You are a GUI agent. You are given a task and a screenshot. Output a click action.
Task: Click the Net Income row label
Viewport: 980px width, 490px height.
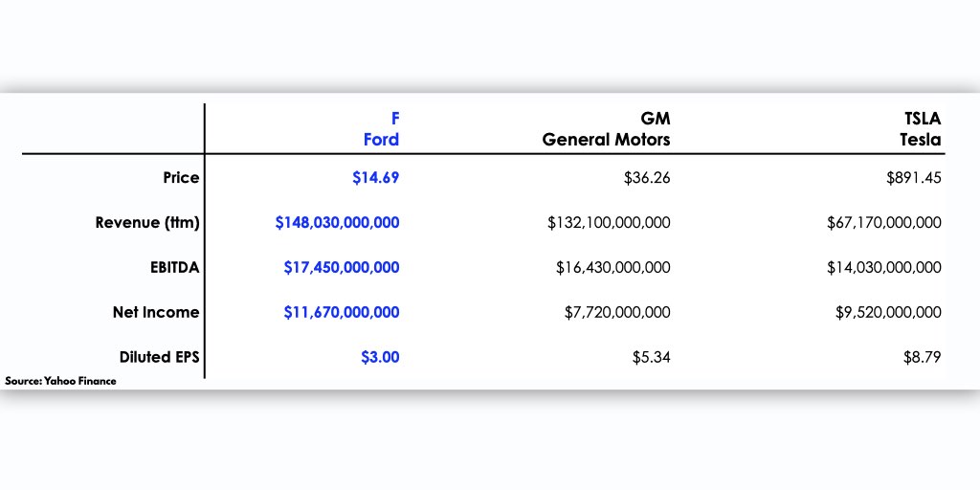click(156, 313)
